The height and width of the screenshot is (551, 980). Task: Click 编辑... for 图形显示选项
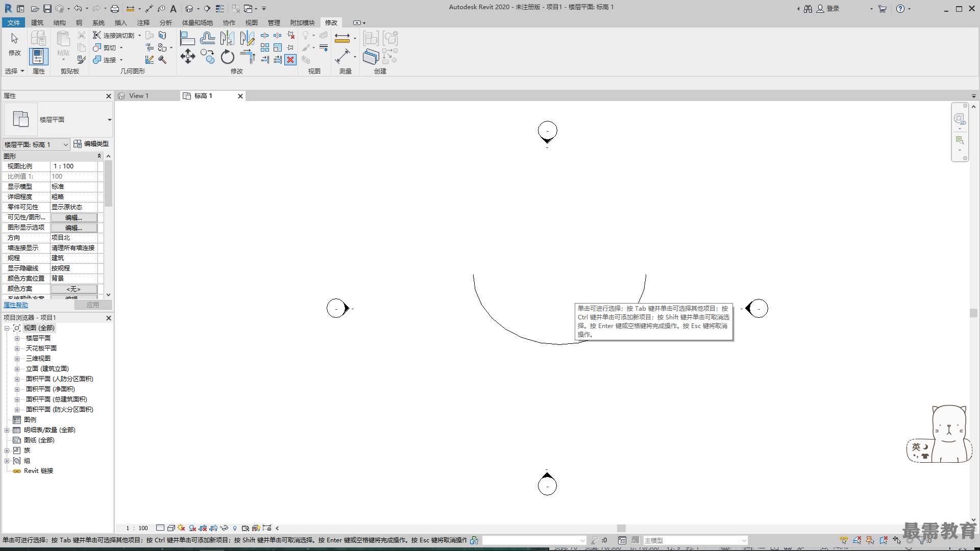pos(73,228)
